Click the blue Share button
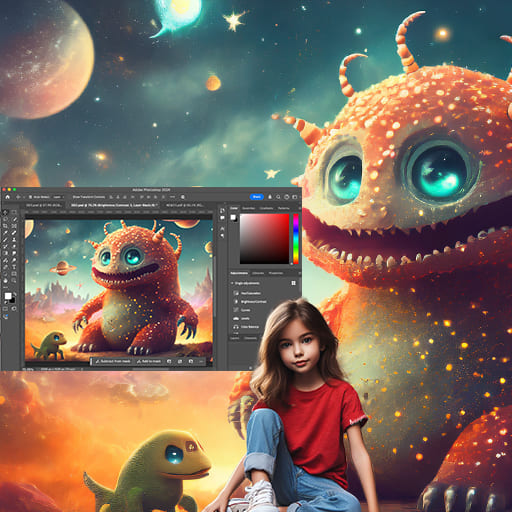The image size is (512, 512). [257, 197]
